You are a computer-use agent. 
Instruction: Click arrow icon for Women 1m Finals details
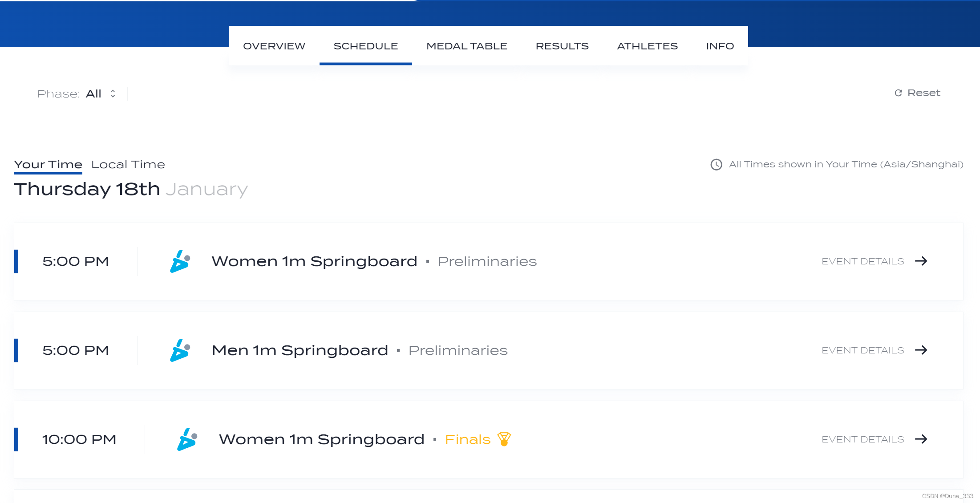pos(921,439)
